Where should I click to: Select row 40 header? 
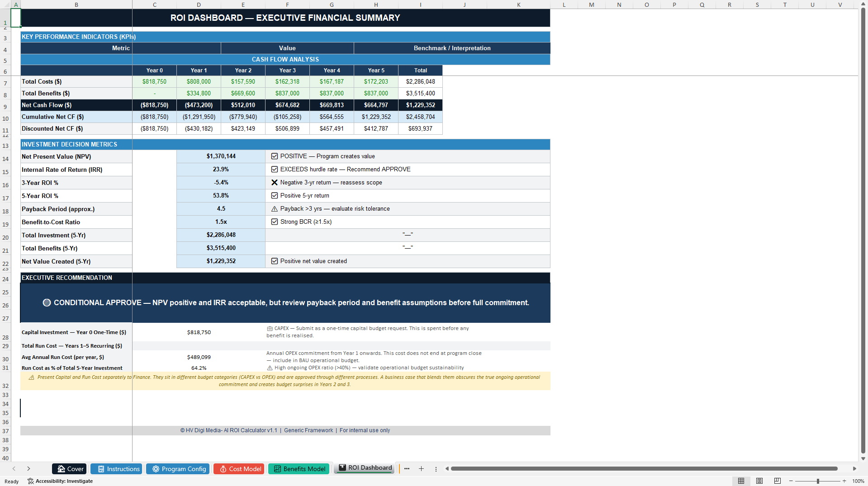5,458
